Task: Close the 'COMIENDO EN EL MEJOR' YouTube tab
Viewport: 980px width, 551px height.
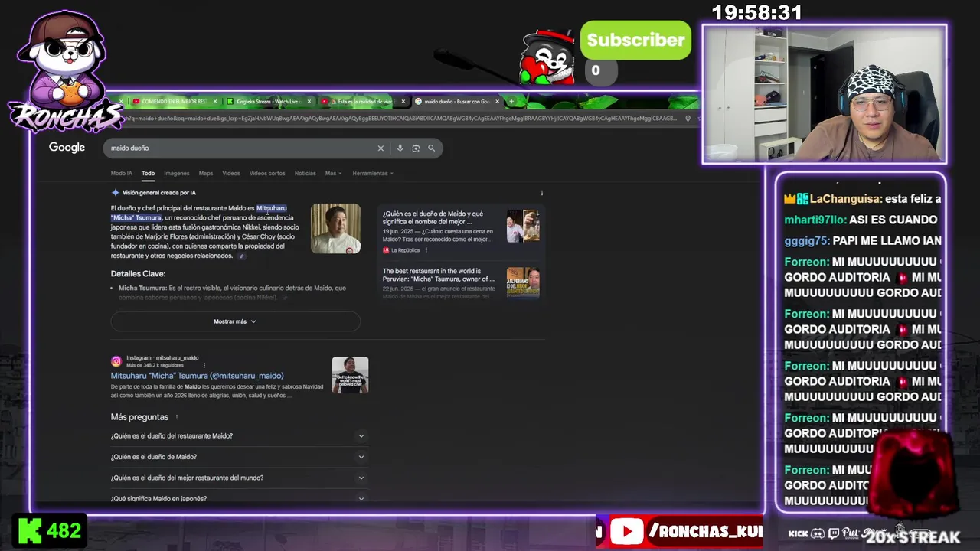Action: tap(215, 101)
